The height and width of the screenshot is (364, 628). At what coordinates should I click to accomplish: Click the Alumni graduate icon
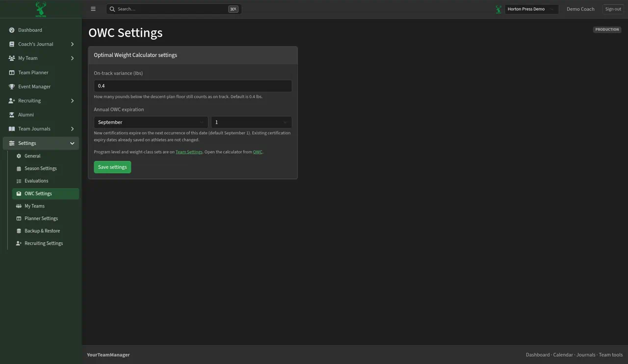click(x=12, y=115)
